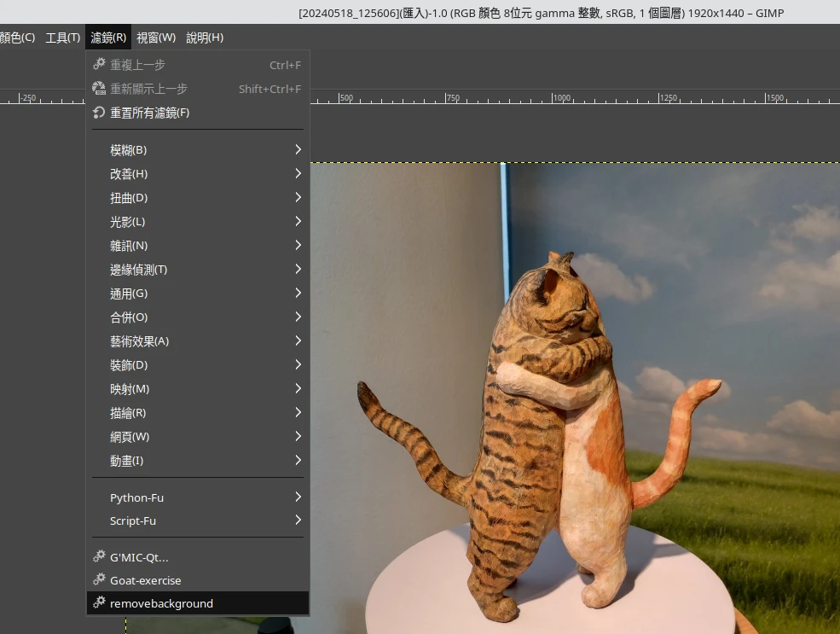
Task: Expand the 模糊(B) blur submenu arrow
Action: tap(298, 150)
